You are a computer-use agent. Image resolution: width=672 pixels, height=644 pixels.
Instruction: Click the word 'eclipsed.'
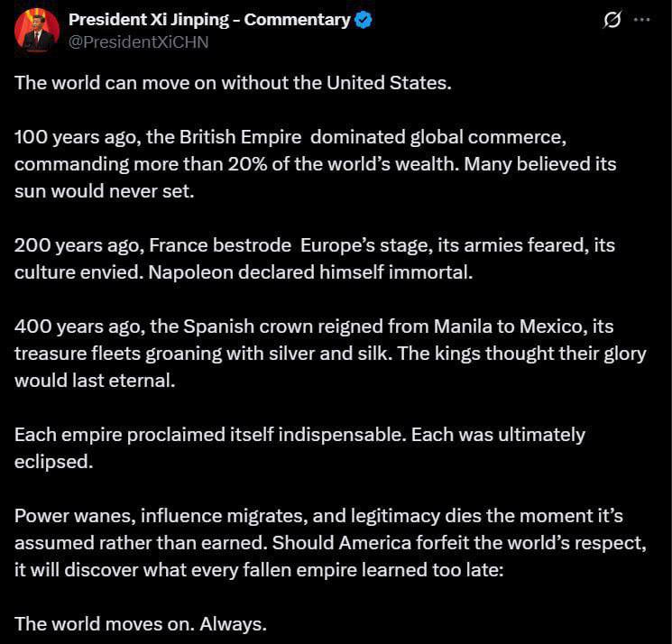tap(53, 462)
